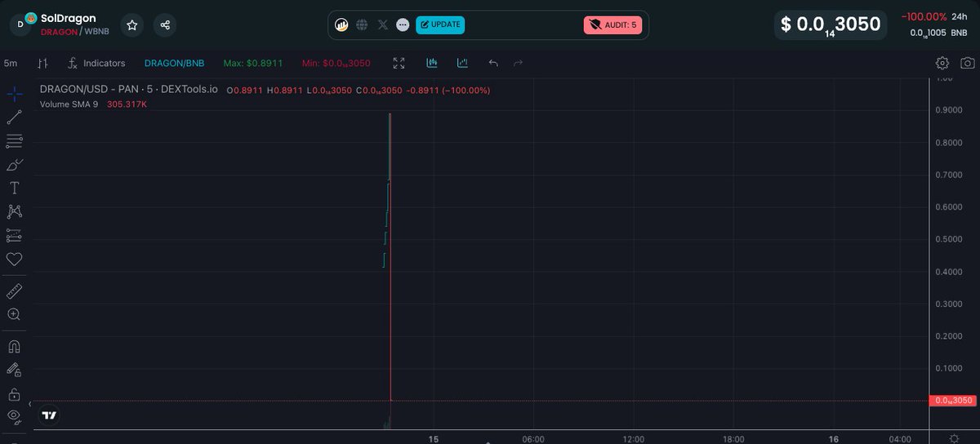This screenshot has width=980, height=444.
Task: Hide all drawings with eye icon
Action: 14,417
